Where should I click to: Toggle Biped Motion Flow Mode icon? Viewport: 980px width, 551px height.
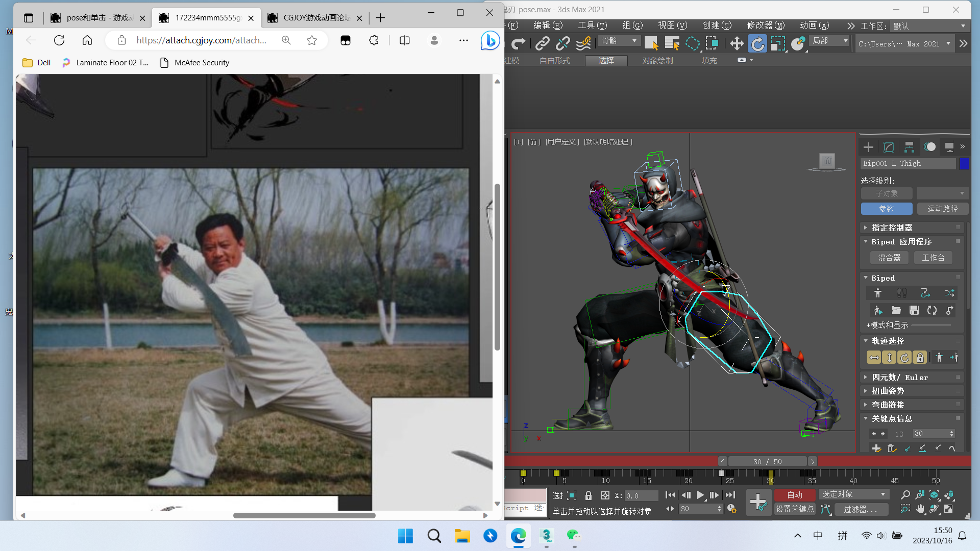point(925,293)
